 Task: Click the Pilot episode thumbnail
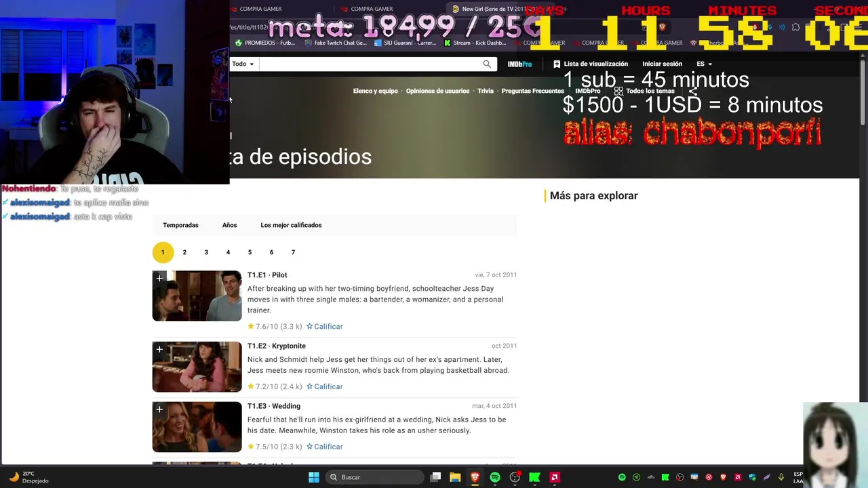tap(197, 296)
